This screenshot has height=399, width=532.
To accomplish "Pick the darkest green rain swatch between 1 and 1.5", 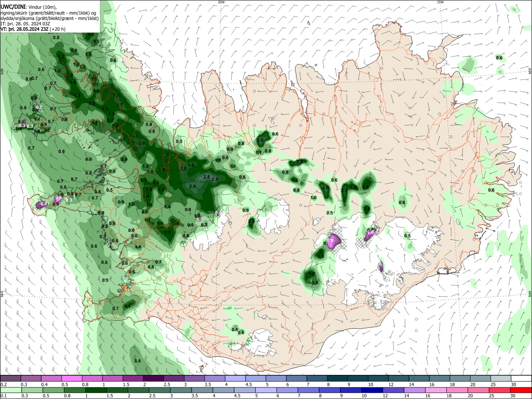I will pyautogui.click(x=96, y=390).
